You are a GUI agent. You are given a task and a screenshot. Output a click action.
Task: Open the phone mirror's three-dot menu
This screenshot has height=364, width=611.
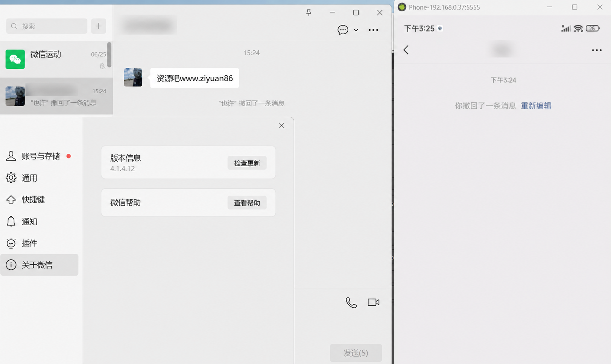[x=597, y=50]
